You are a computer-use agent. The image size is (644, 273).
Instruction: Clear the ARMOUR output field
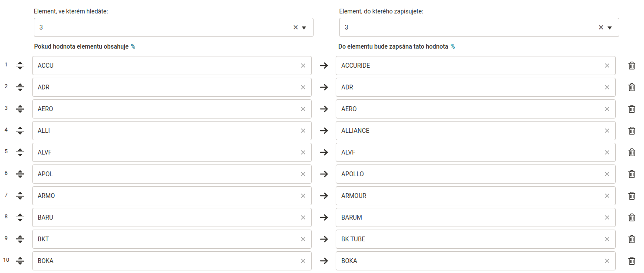pos(607,196)
